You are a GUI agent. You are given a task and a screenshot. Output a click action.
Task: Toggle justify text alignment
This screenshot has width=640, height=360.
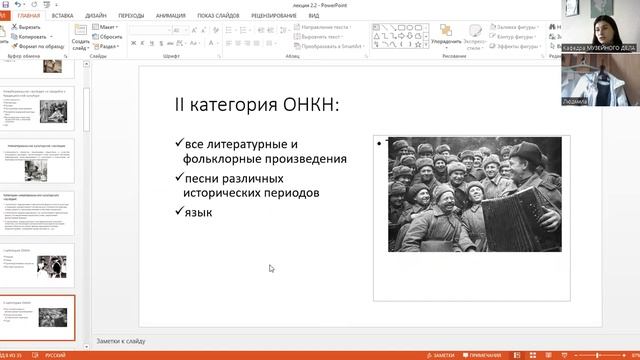click(257, 43)
